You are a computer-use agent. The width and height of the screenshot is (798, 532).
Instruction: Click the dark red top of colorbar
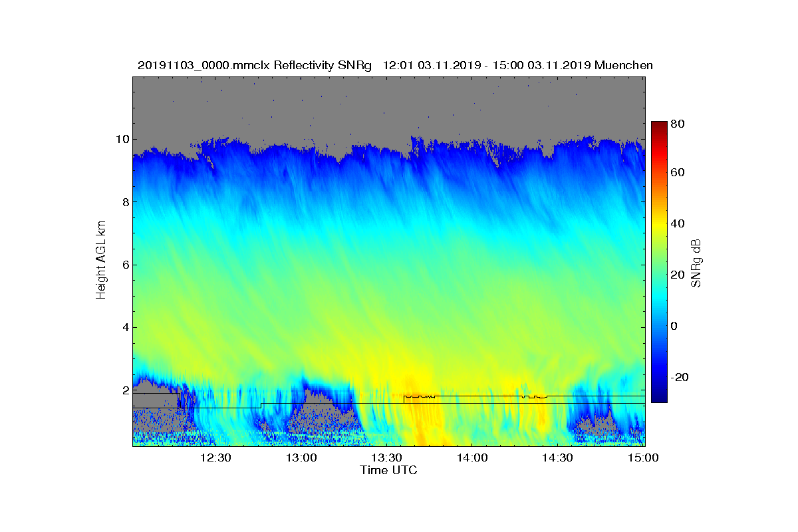659,125
